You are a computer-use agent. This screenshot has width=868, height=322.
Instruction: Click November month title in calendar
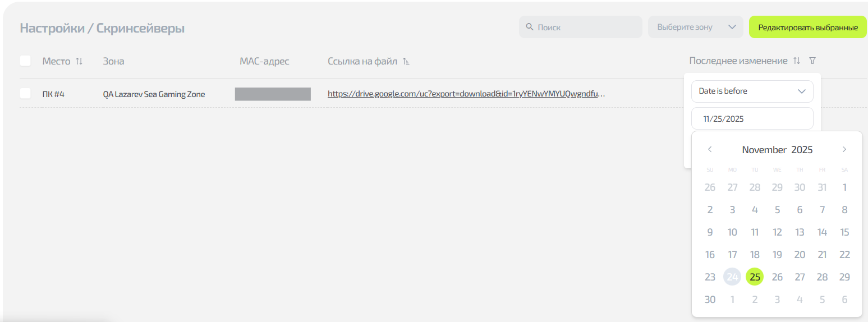pyautogui.click(x=764, y=150)
